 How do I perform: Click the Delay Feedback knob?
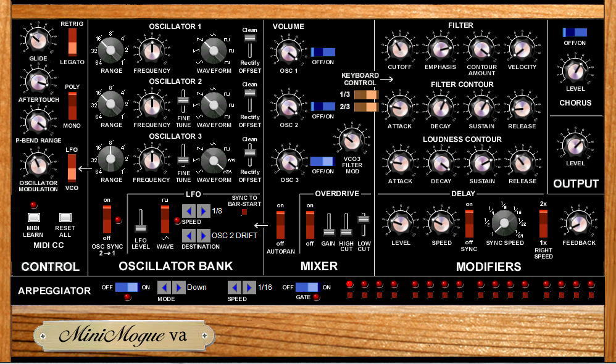point(579,223)
